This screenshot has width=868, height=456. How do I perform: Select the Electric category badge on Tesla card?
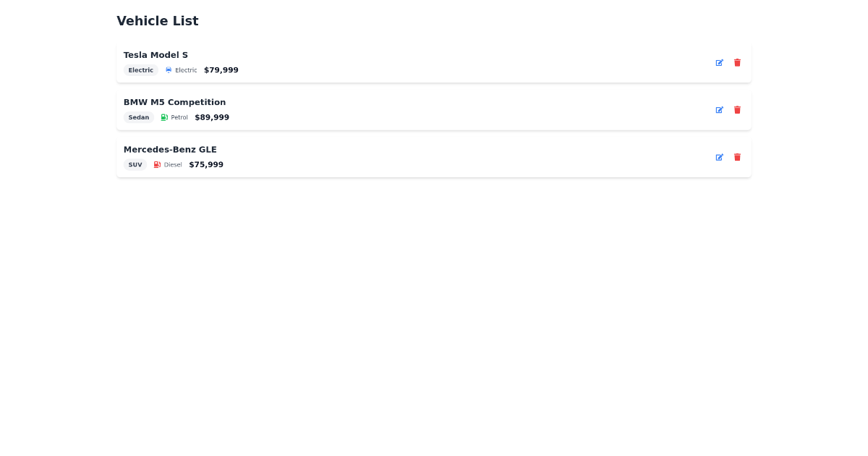click(140, 69)
